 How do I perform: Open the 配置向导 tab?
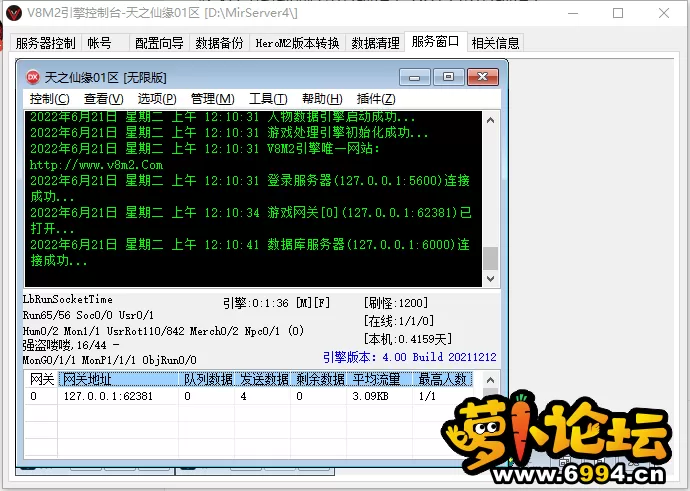click(159, 43)
